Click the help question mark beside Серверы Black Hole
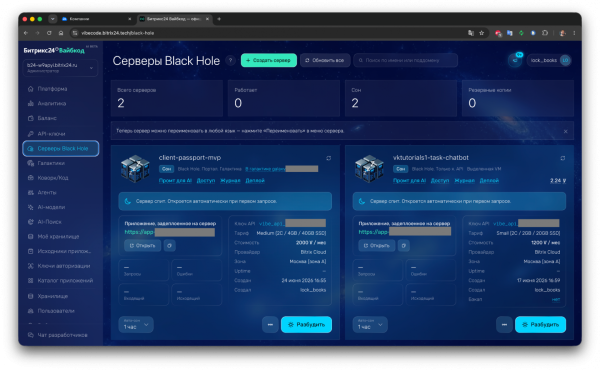Image resolution: width=600 pixels, height=370 pixels. pos(230,60)
